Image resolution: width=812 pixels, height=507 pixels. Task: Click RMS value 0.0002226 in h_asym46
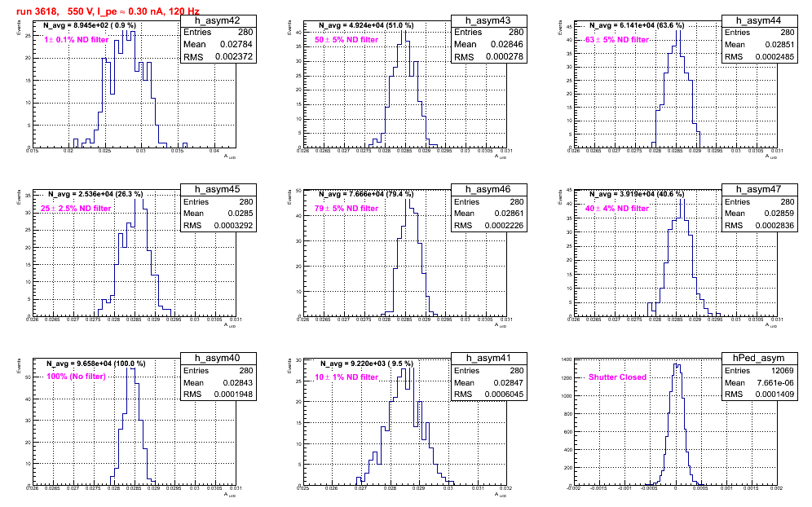[x=504, y=225]
